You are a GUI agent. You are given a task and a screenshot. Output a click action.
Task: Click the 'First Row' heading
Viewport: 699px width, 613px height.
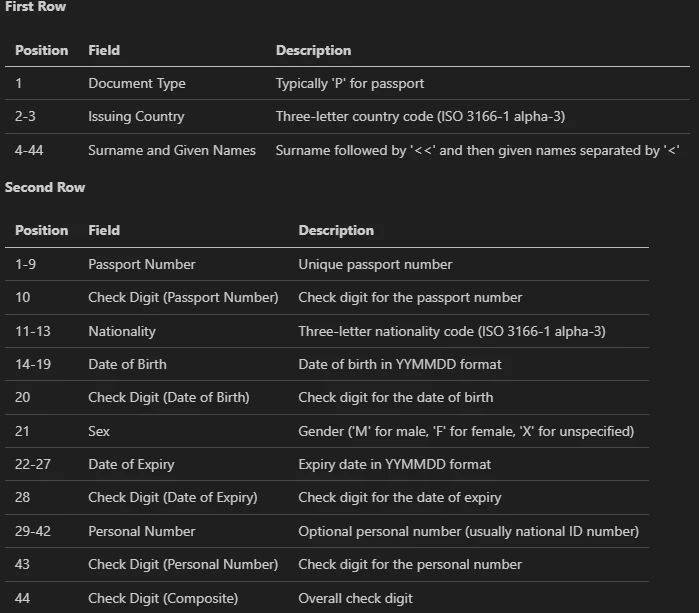[x=35, y=7]
